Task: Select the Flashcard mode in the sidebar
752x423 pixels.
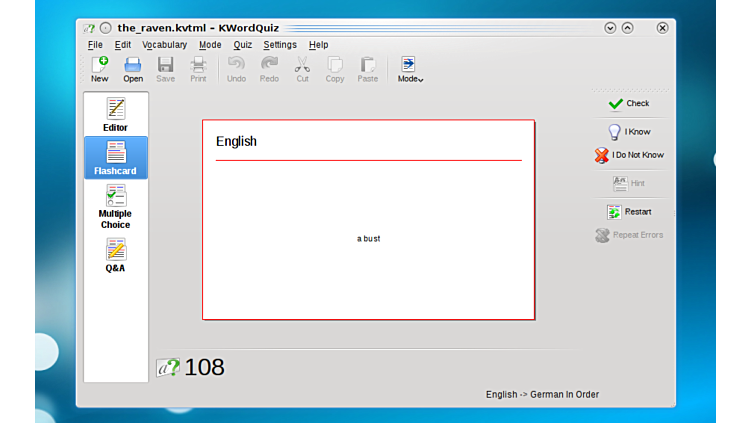Action: pyautogui.click(x=115, y=158)
